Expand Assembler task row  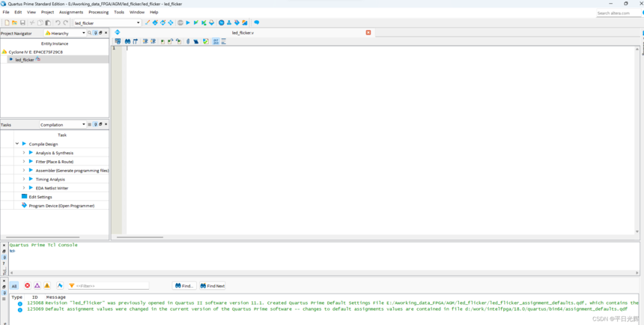pyautogui.click(x=24, y=170)
